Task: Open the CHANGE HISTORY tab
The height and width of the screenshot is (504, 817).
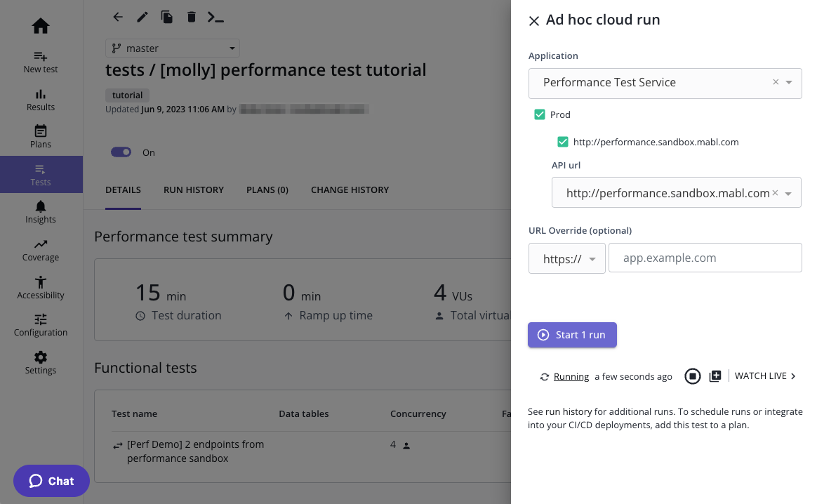Action: click(350, 190)
